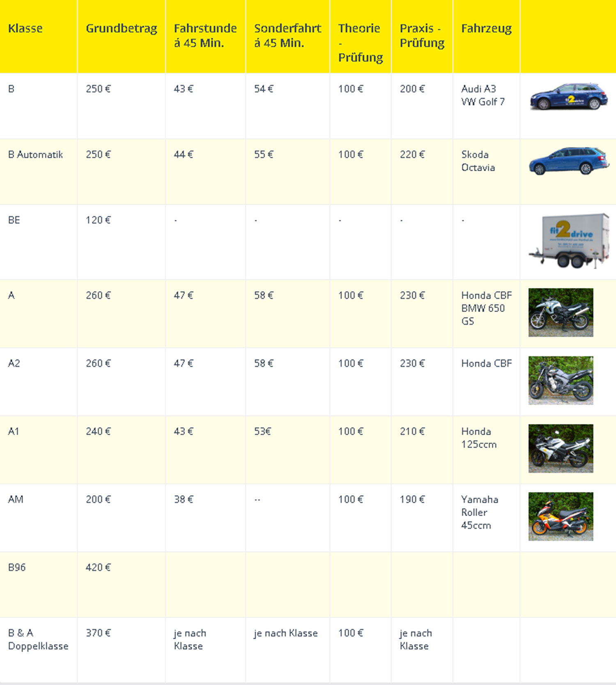
Task: Select the Theorie - Prüfung column header
Action: point(360,43)
